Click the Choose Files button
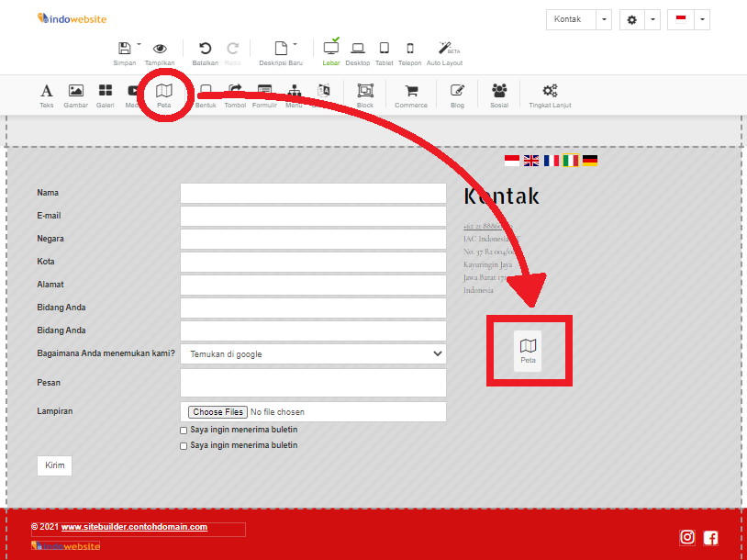747x560 pixels. click(x=217, y=412)
